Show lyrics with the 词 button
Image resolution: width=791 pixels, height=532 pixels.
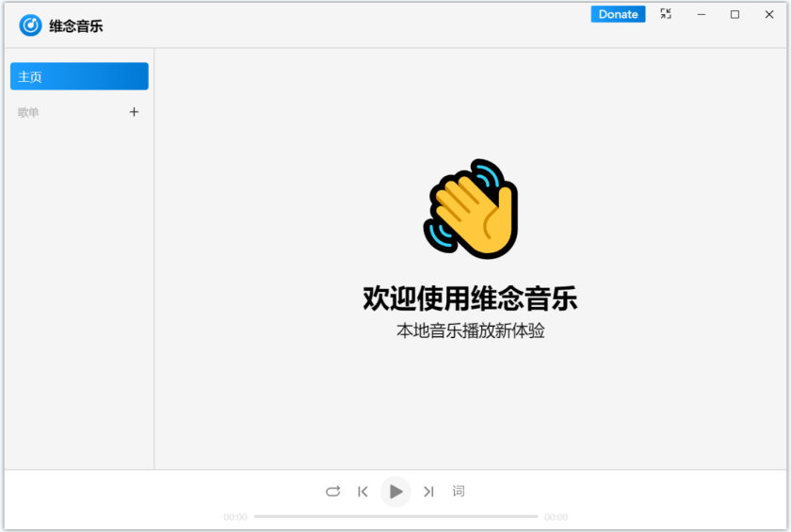pyautogui.click(x=458, y=491)
